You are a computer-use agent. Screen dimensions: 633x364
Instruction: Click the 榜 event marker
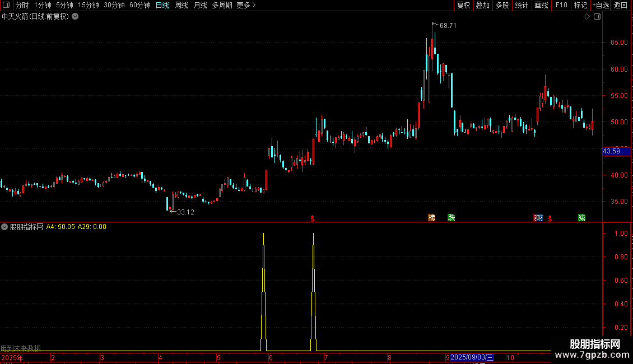point(431,217)
